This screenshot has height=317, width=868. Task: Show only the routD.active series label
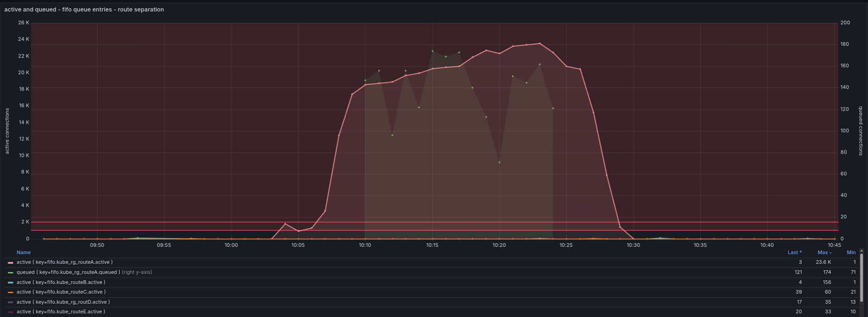point(63,302)
